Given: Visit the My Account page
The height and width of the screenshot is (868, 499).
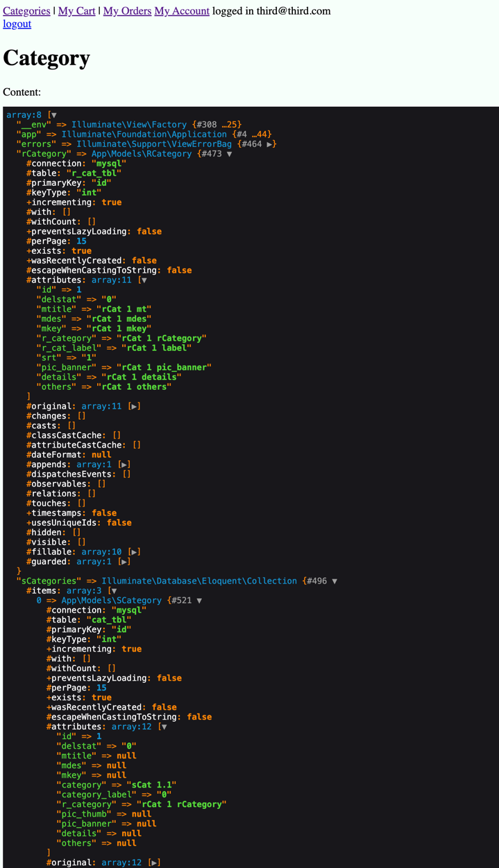Looking at the screenshot, I should [182, 11].
